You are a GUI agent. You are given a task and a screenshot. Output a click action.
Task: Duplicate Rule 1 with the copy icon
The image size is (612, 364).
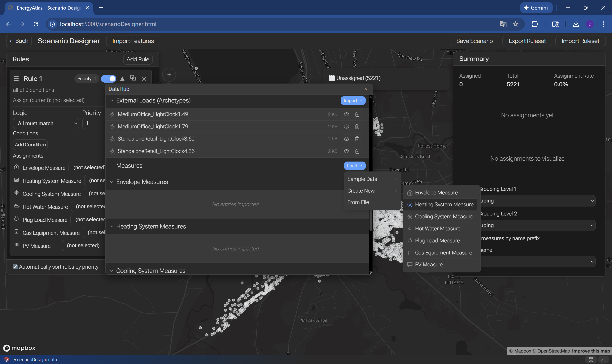pyautogui.click(x=133, y=78)
